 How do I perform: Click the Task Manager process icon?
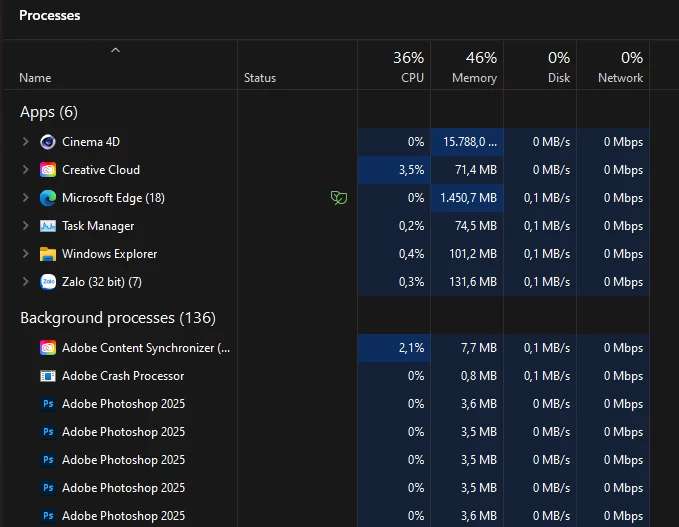point(48,226)
